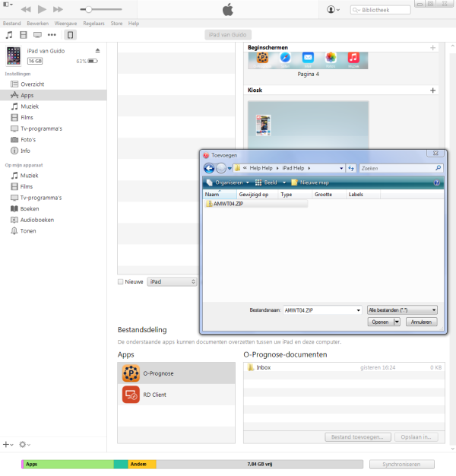The width and height of the screenshot is (456, 476).
Task: Click the Openen button
Action: [381, 322]
